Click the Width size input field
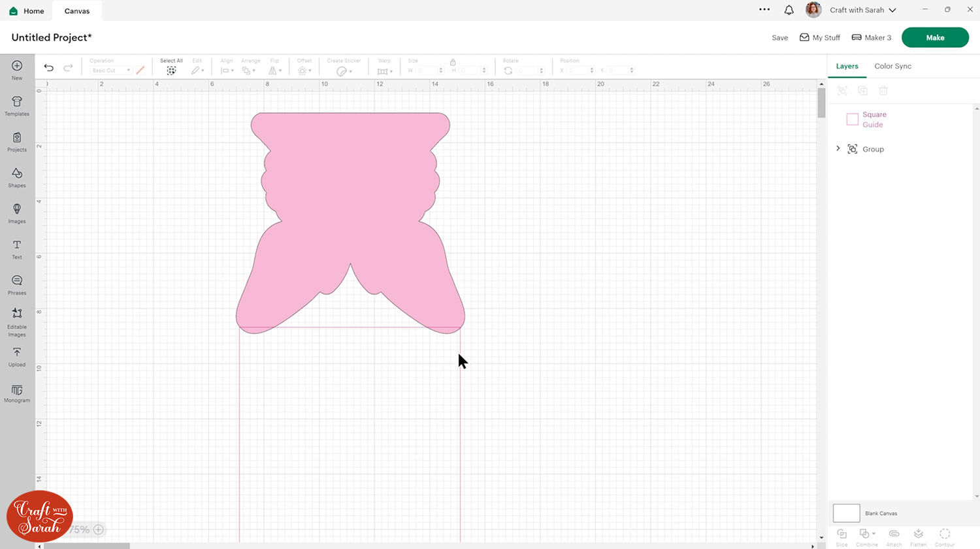The image size is (980, 549). click(x=430, y=71)
